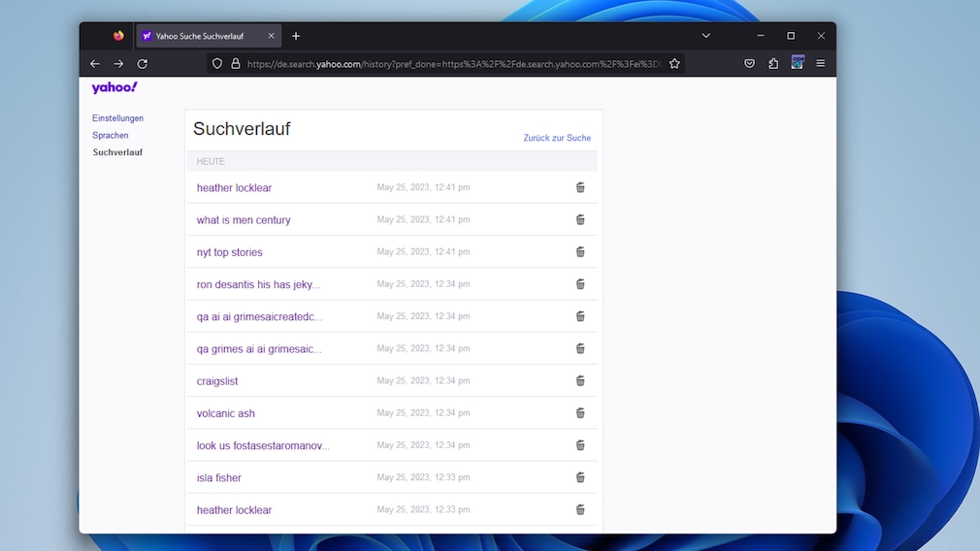980x551 pixels.
Task: Save page to Pocket via toolbar icon
Action: (x=749, y=64)
